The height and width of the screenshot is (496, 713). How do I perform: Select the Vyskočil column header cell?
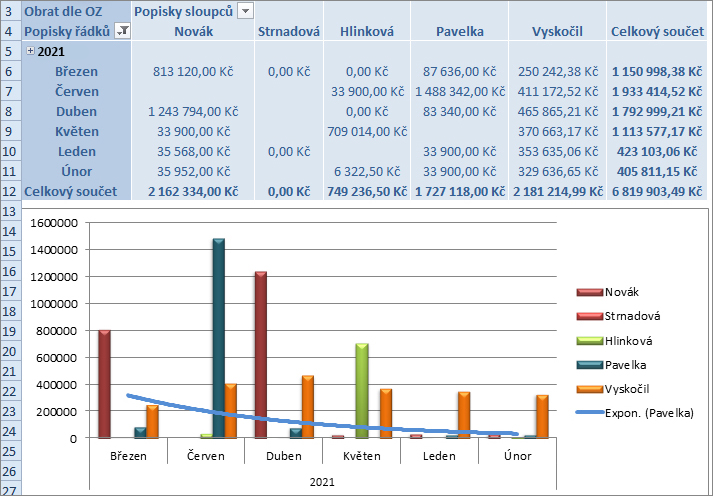pos(557,31)
